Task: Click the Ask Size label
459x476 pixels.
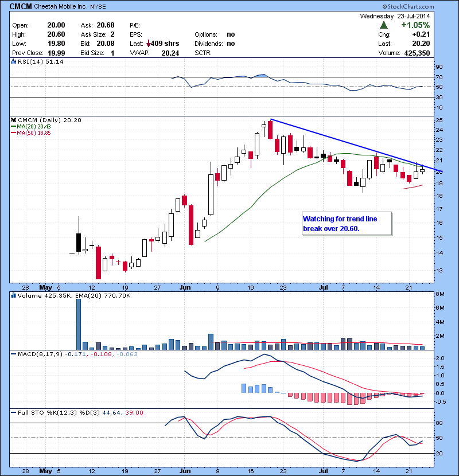Action: 94,34
